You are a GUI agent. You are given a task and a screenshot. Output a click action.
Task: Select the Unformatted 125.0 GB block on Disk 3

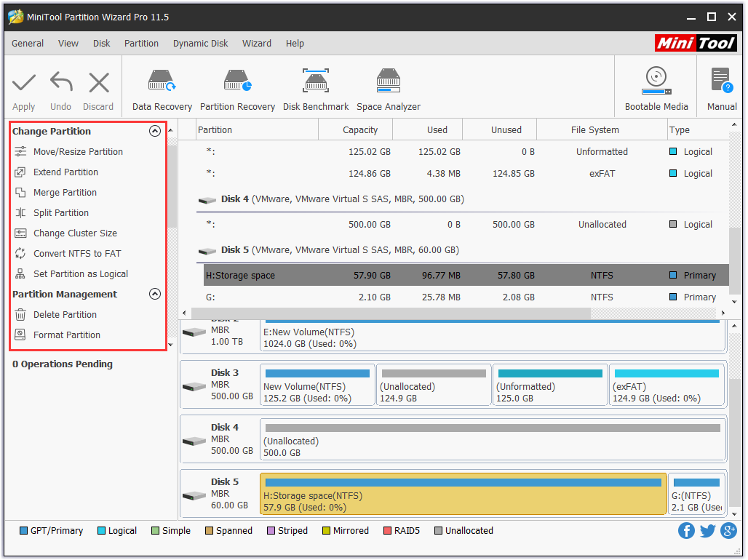[550, 385]
